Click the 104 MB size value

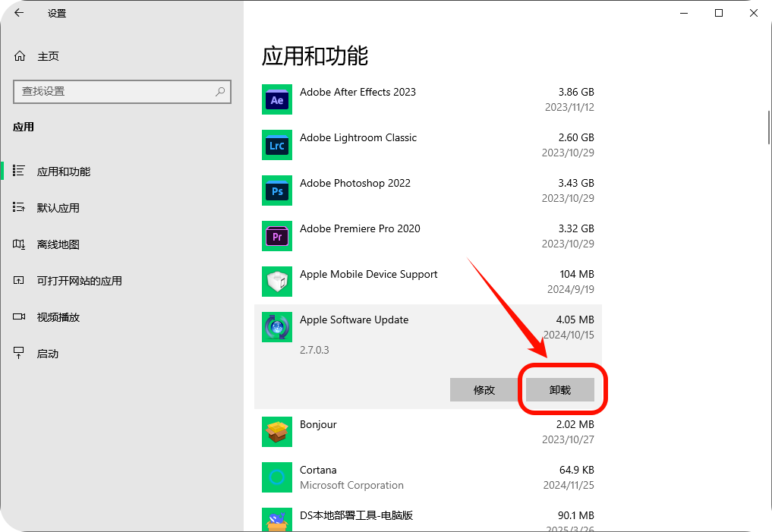577,274
